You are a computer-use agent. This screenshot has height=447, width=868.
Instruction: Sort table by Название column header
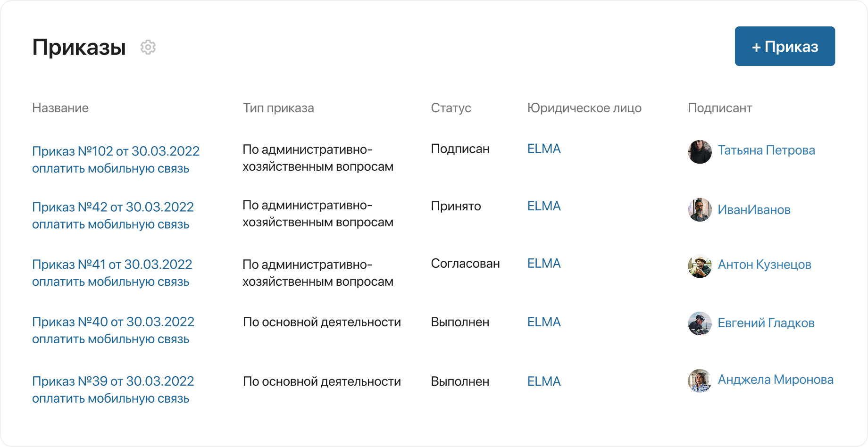[60, 108]
